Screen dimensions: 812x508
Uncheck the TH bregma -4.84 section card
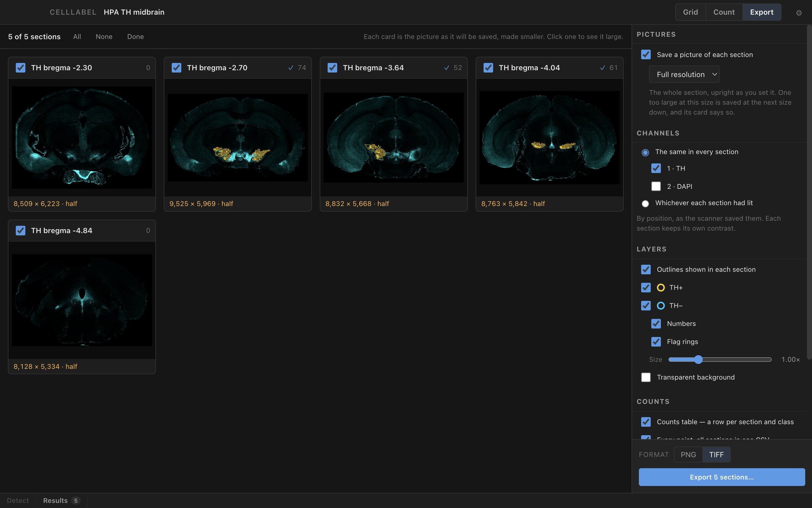click(21, 231)
